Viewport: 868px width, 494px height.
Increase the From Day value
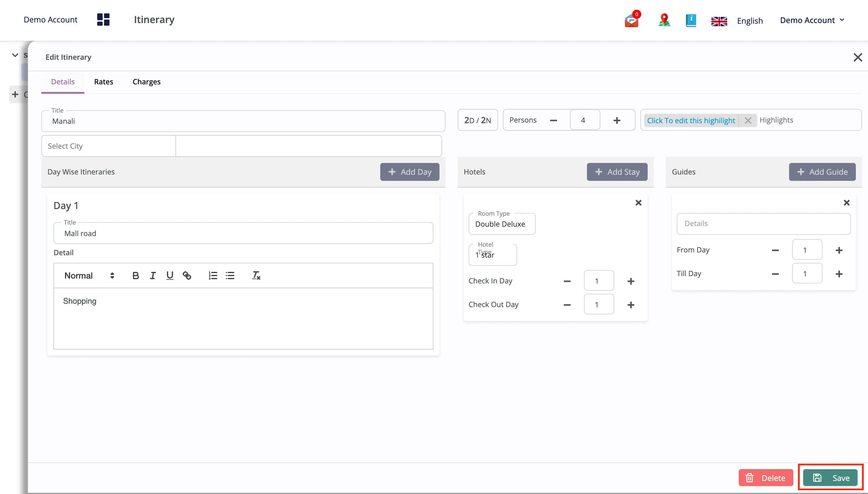839,250
